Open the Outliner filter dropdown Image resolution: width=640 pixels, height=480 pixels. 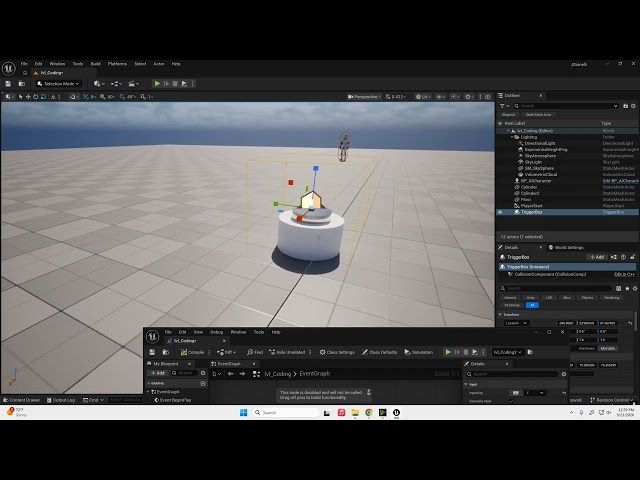pos(504,106)
